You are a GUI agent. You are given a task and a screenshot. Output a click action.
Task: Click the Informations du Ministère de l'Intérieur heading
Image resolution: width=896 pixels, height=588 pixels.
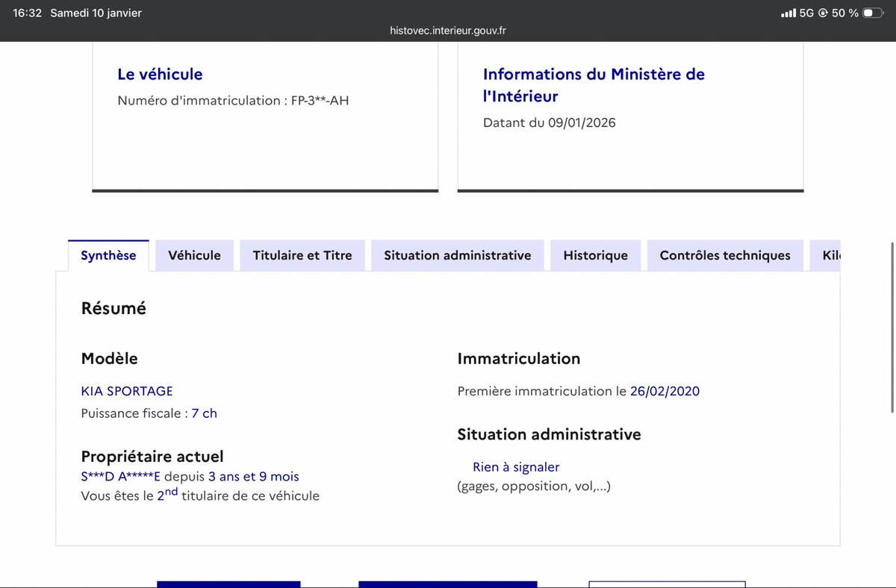pos(593,84)
